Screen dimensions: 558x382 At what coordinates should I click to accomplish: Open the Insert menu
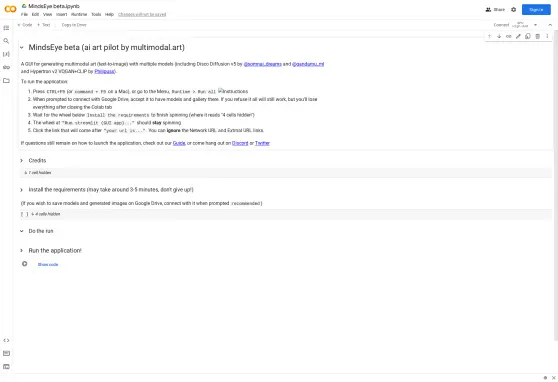[62, 15]
